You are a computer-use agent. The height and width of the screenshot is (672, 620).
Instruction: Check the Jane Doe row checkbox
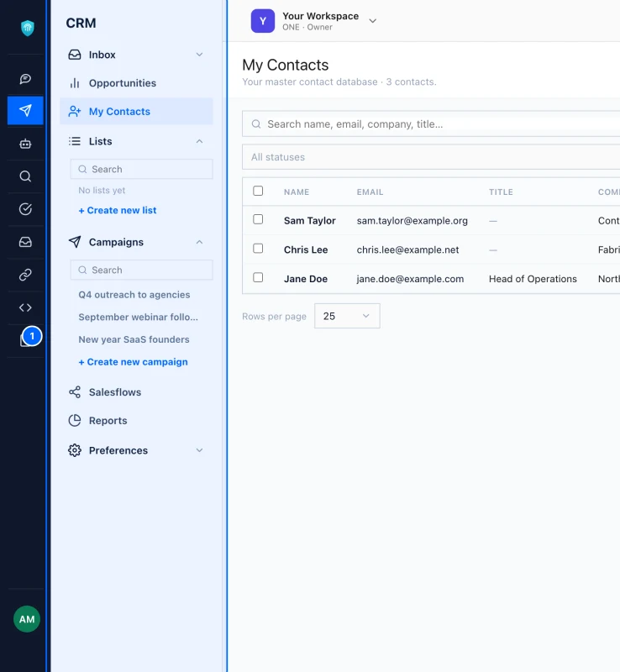pos(258,277)
